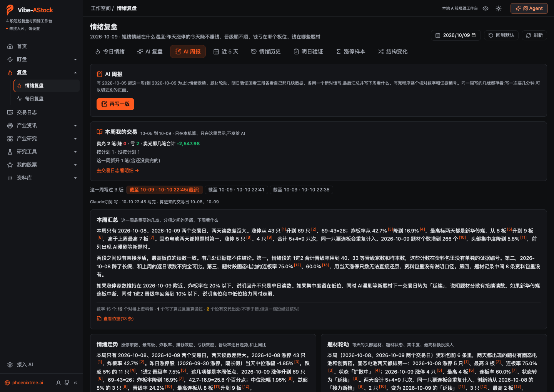This screenshot has height=392, width=554.
Task: Select the 情绪复盘 sidebar page
Action: coord(47,86)
